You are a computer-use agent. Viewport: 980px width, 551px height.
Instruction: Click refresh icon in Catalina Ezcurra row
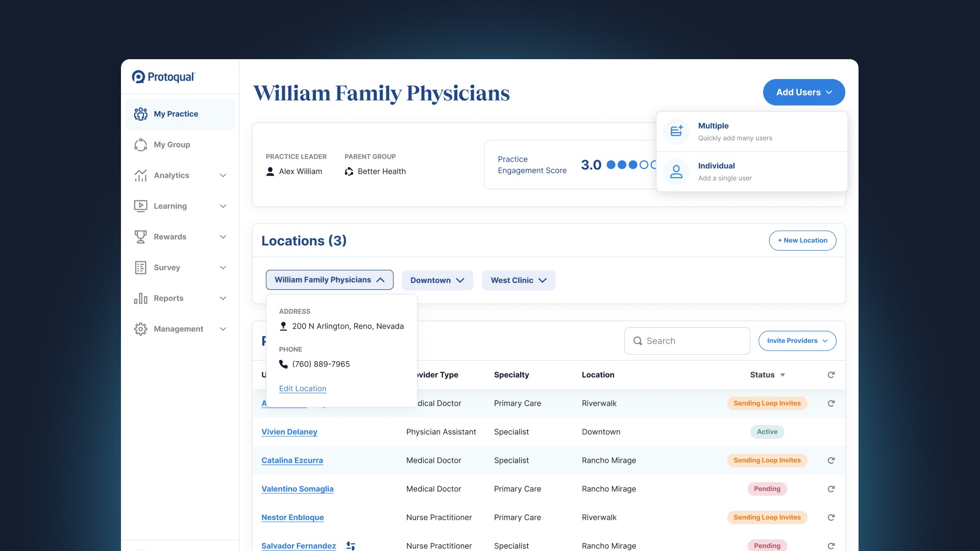831,460
